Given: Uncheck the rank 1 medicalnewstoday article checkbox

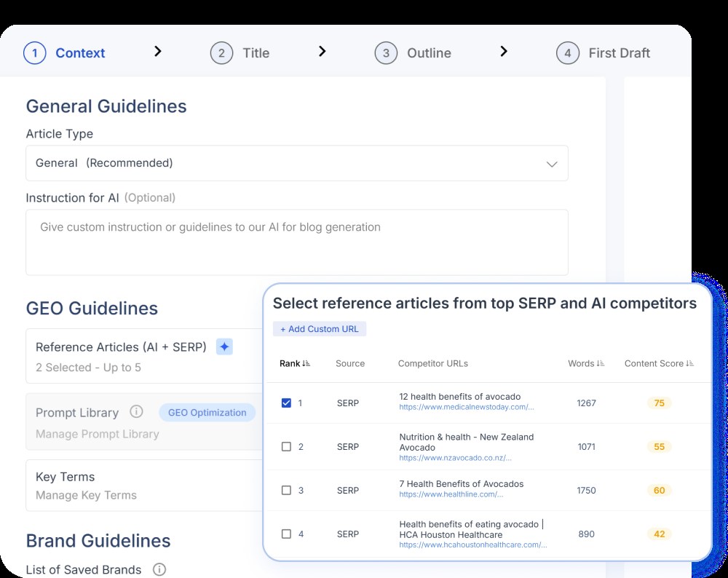Looking at the screenshot, I should (286, 403).
